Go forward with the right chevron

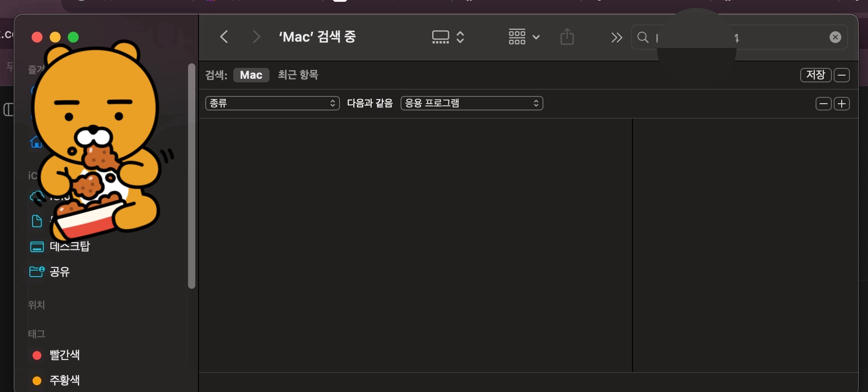(x=256, y=37)
